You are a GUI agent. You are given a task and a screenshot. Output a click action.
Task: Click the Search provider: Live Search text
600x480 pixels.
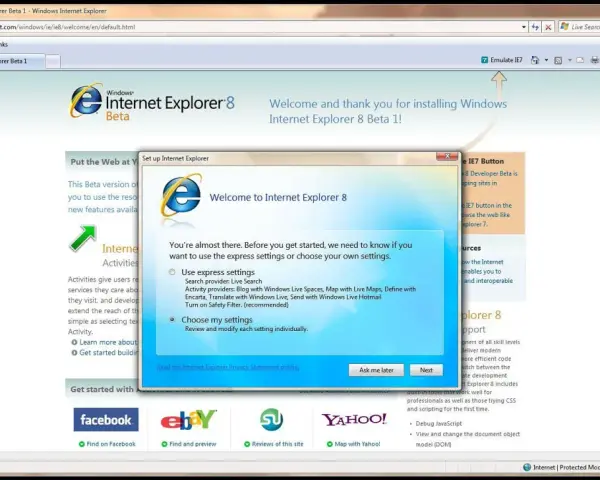tap(223, 281)
